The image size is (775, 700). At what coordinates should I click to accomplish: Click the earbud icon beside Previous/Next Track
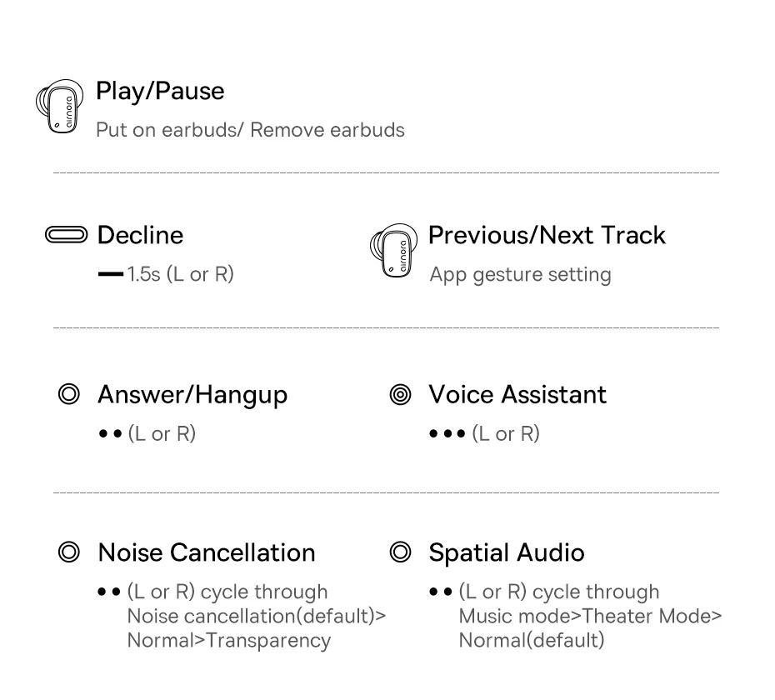point(392,250)
